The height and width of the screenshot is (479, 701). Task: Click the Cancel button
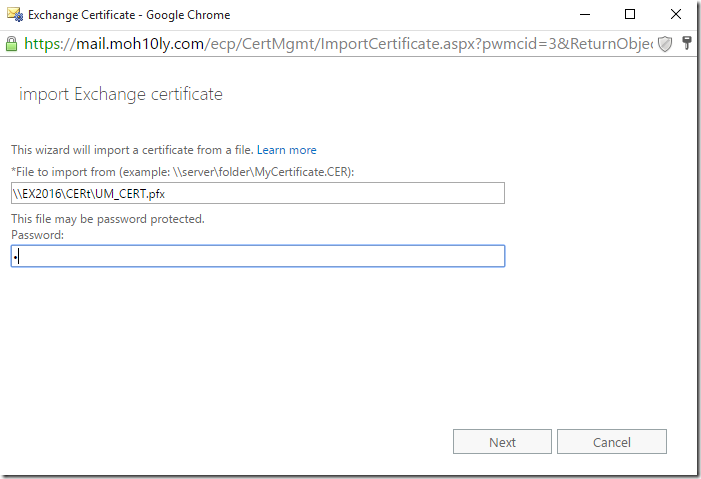click(612, 442)
